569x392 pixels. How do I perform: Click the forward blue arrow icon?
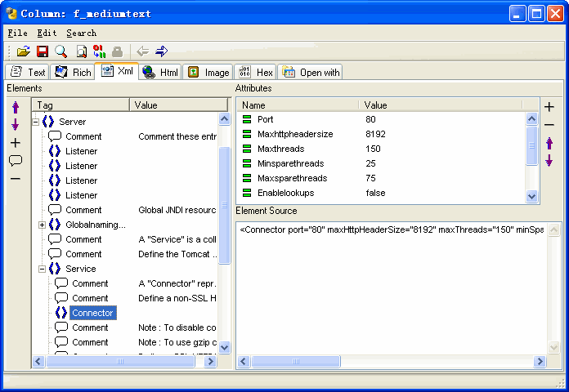[161, 51]
